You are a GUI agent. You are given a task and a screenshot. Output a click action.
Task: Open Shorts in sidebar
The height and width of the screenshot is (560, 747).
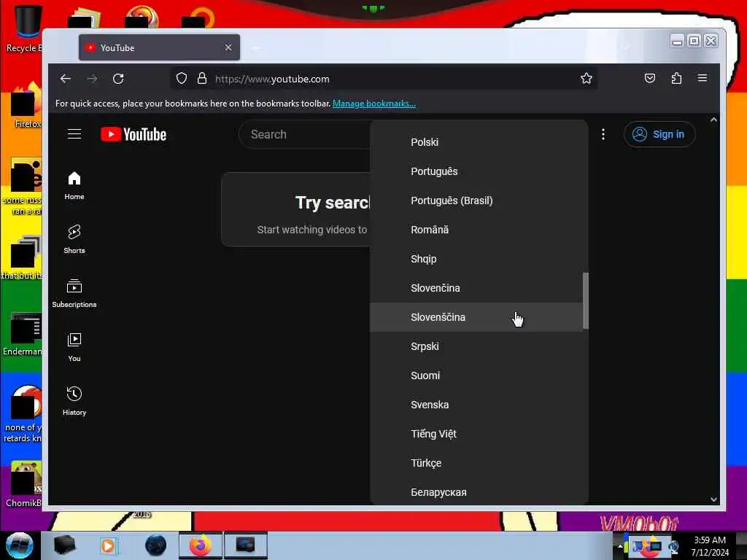coord(74,239)
